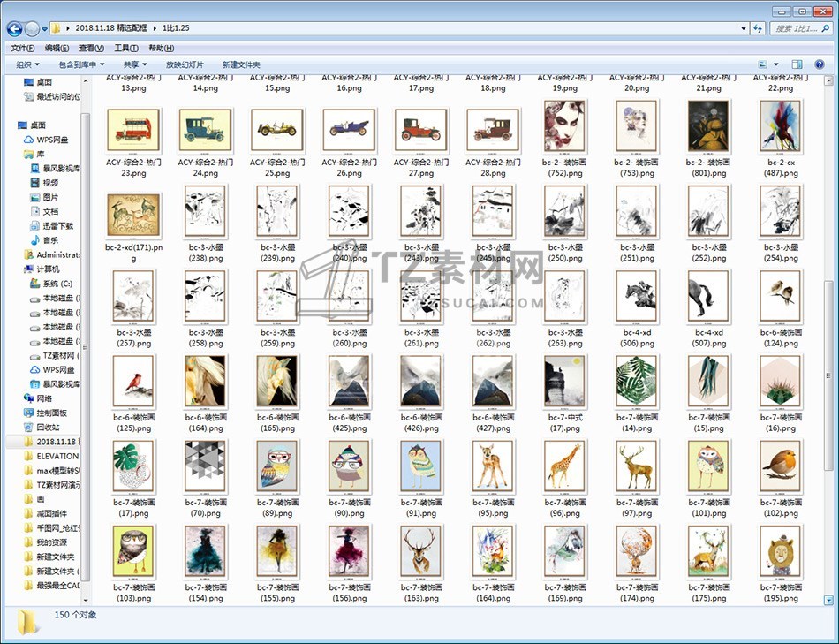Select the WPS网盘 cloud icon under 桌面

[29, 140]
